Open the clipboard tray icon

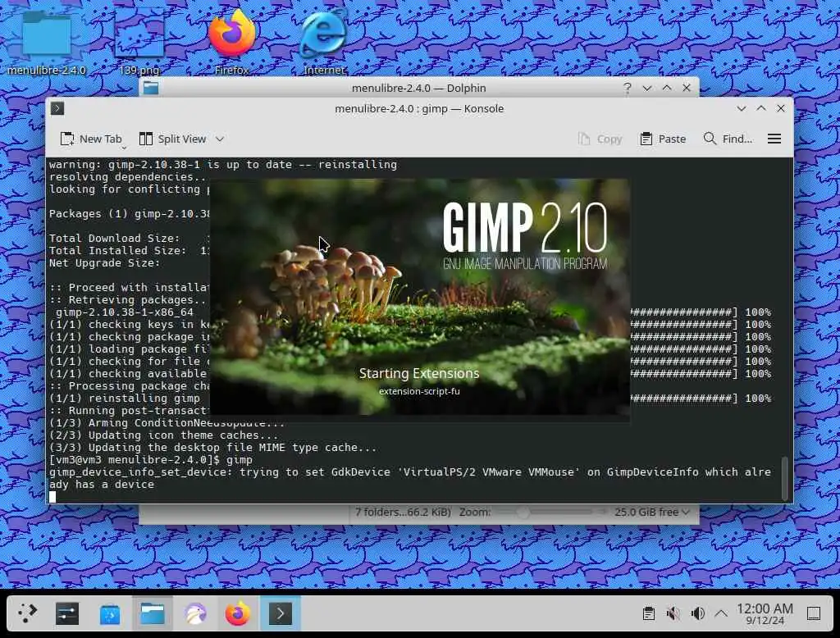pos(648,614)
